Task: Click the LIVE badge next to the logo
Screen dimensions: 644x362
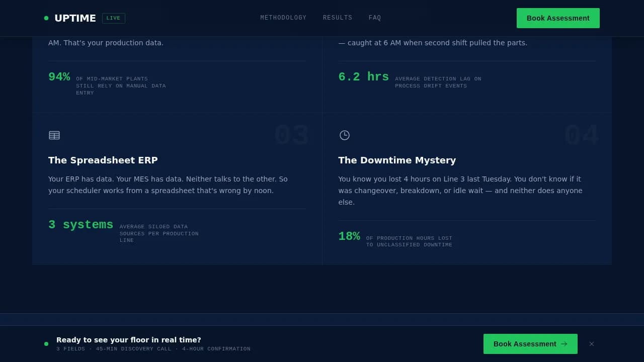Action: [114, 18]
